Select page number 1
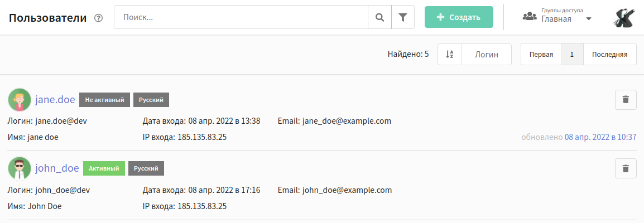 [x=571, y=55]
